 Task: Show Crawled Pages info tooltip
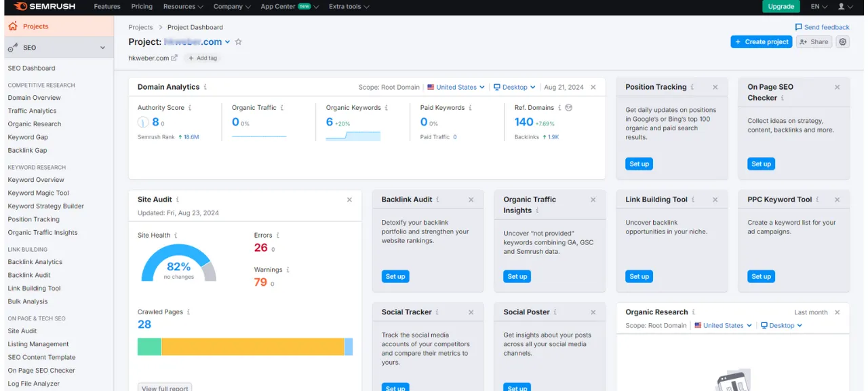(x=189, y=312)
